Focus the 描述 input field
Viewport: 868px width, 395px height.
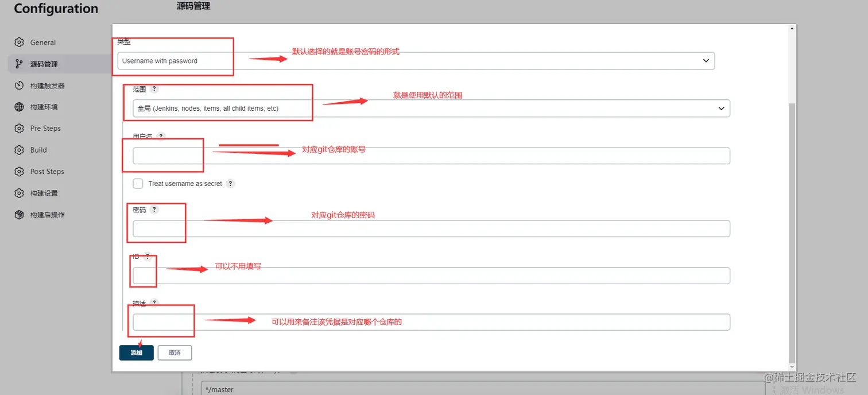pos(431,322)
